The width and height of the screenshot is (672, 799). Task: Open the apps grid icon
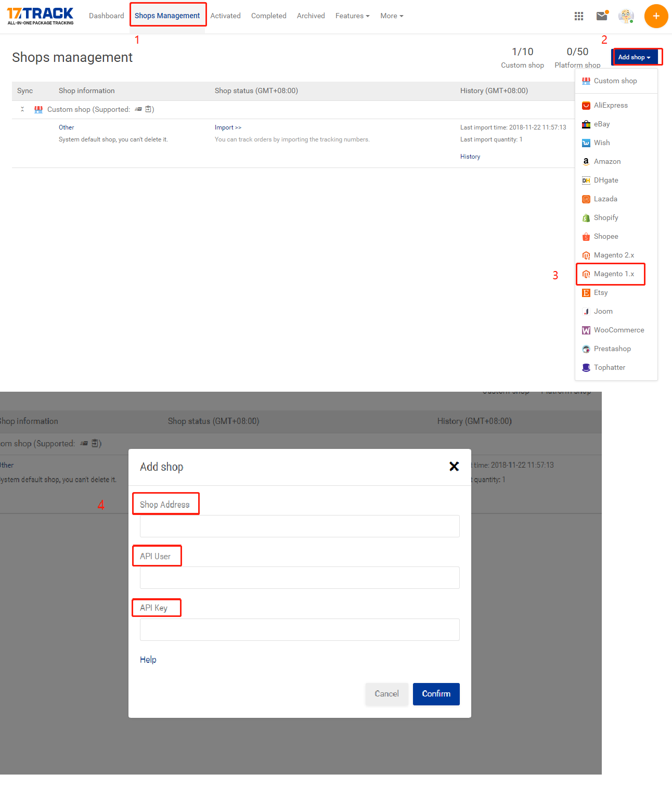[x=578, y=16]
